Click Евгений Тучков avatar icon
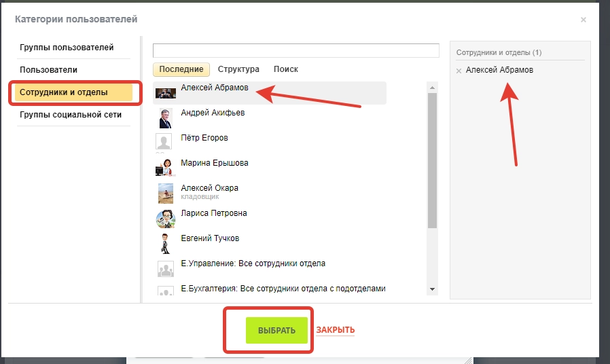The height and width of the screenshot is (364, 610). tap(164, 243)
